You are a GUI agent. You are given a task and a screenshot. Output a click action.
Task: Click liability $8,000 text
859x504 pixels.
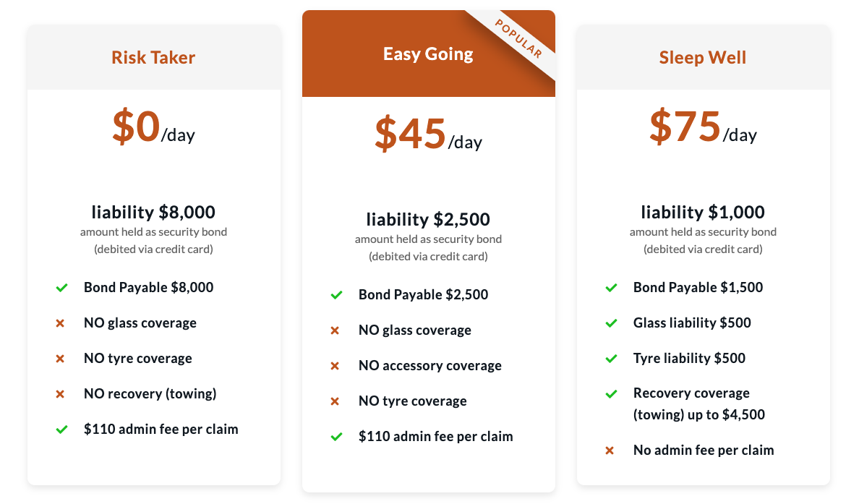(153, 212)
